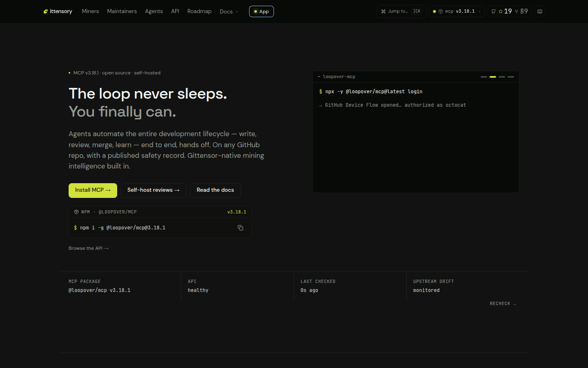
Task: Click the yellow star count icon
Action: pos(501,11)
